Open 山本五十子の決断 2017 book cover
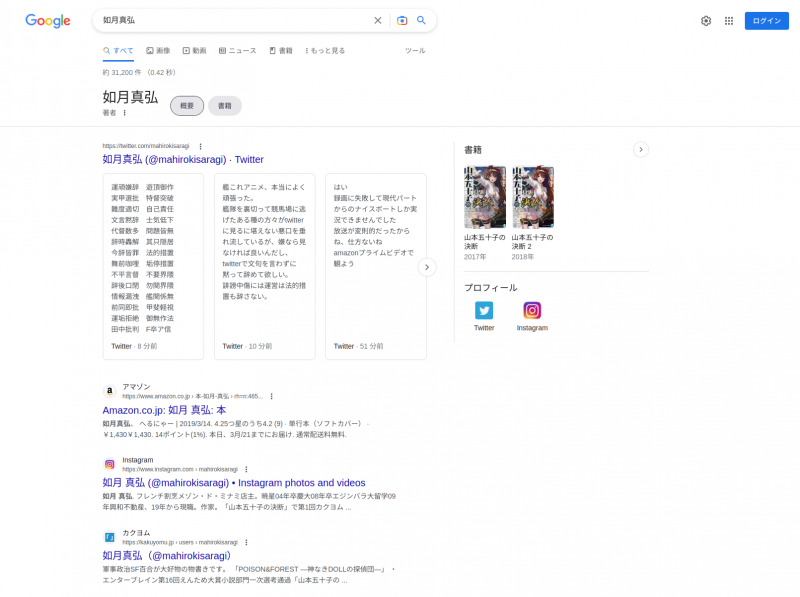The image size is (800, 597). tap(485, 197)
